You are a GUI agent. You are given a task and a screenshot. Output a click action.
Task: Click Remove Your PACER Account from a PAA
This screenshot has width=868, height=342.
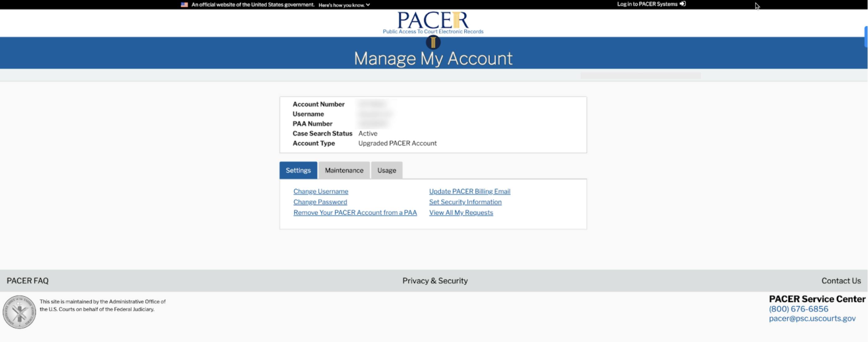tap(355, 213)
